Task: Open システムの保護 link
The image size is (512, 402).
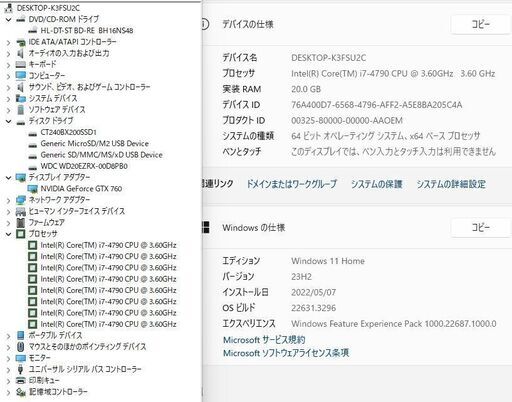Action: [x=377, y=184]
